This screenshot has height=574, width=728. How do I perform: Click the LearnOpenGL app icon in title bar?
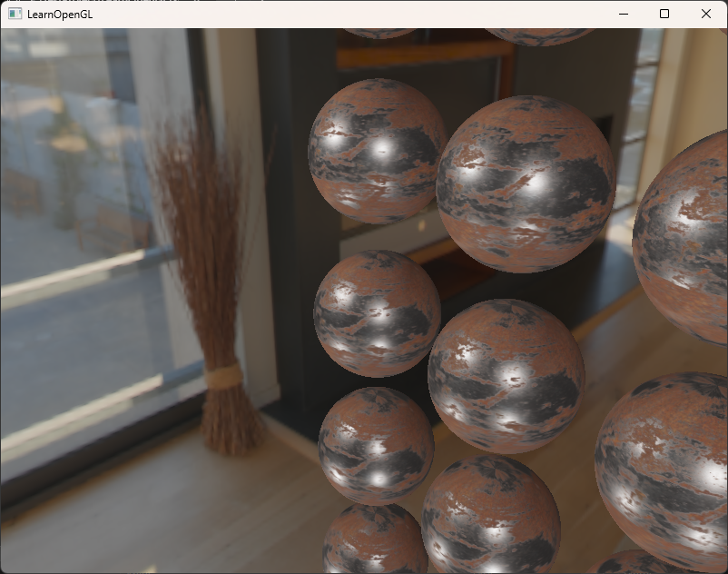(15, 14)
